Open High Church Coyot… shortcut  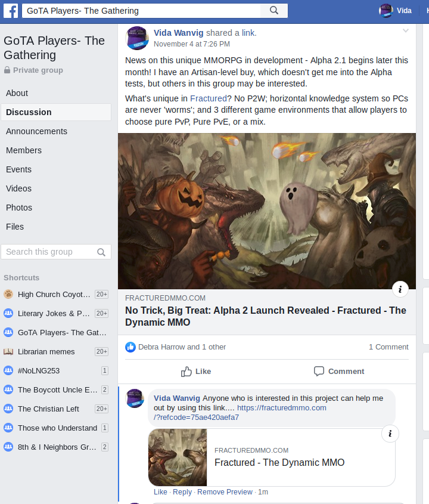coord(54,295)
